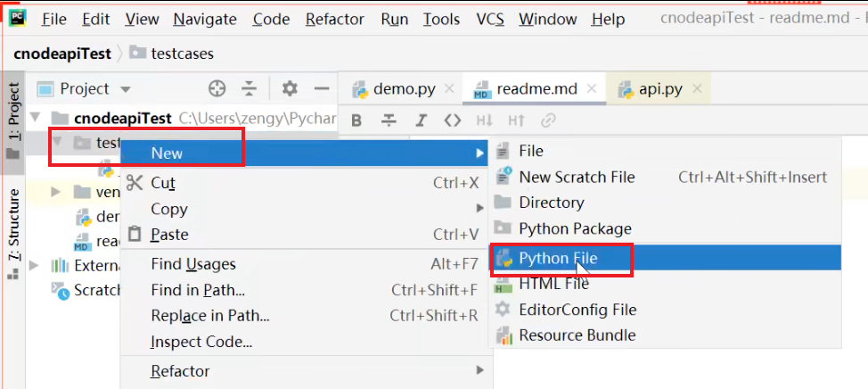Click the header level down icon
The image size is (868, 389).
point(485,120)
